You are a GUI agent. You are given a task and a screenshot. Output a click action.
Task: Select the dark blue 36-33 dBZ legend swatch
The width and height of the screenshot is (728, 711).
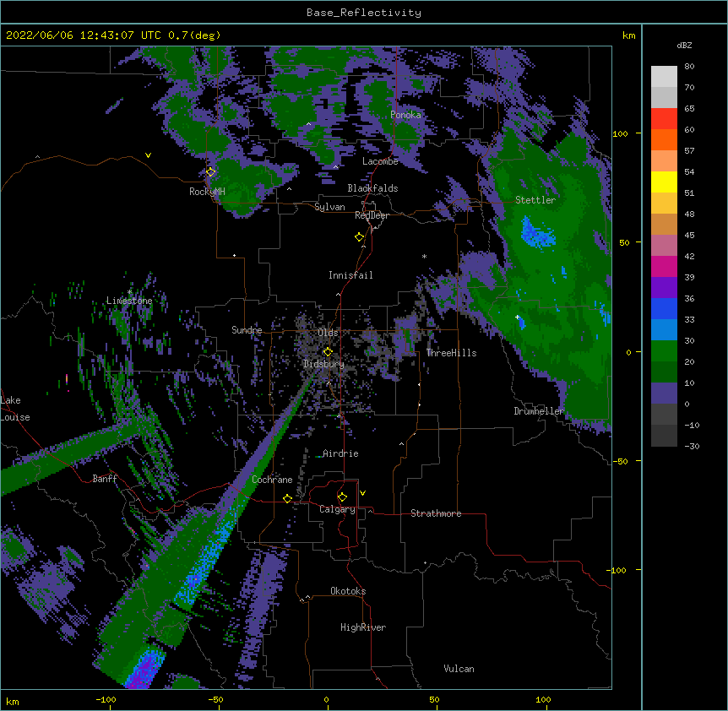664,309
